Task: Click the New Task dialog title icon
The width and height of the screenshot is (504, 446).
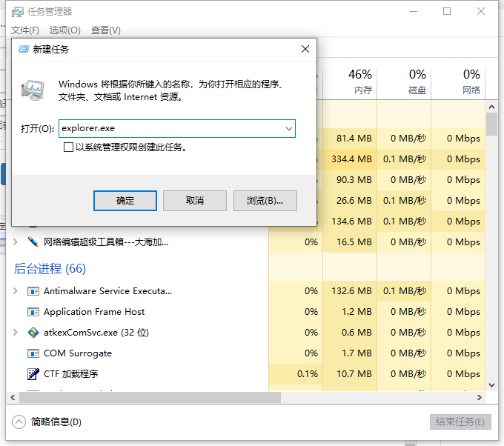Action: 24,49
